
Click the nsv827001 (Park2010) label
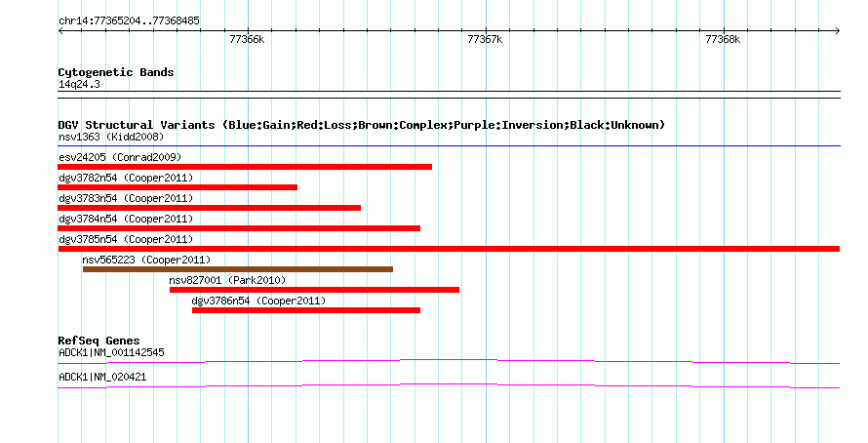pos(227,280)
